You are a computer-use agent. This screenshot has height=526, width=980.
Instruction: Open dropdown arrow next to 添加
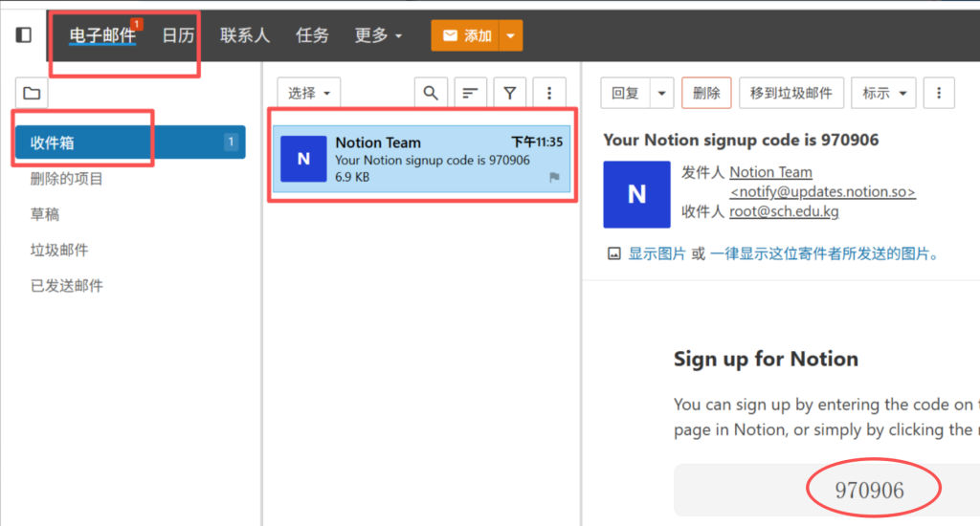point(511,35)
